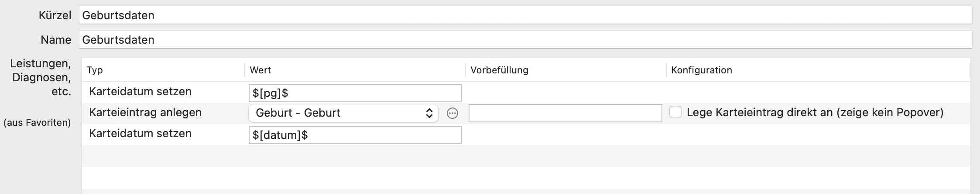
Task: Click the $[datum]$ value field
Action: (x=355, y=135)
